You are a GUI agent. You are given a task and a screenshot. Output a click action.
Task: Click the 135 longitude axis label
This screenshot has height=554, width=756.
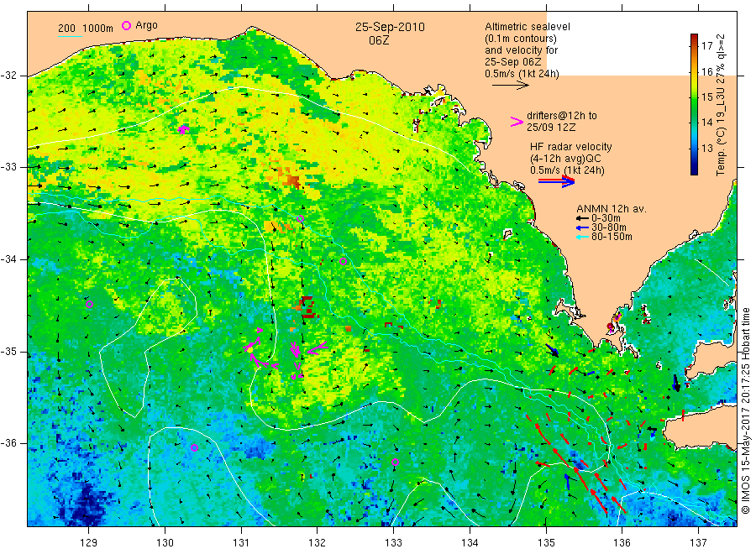pos(546,543)
